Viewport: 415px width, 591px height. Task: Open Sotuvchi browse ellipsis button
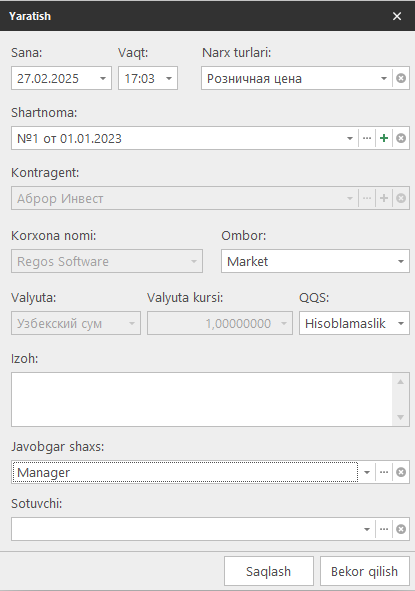click(384, 529)
